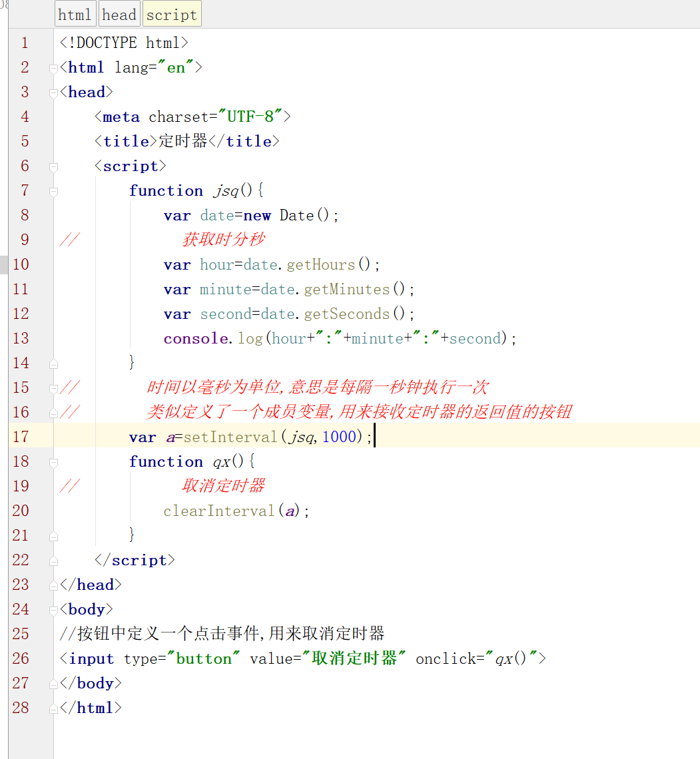Click the closing </head> tag
The image size is (700, 759).
click(91, 585)
